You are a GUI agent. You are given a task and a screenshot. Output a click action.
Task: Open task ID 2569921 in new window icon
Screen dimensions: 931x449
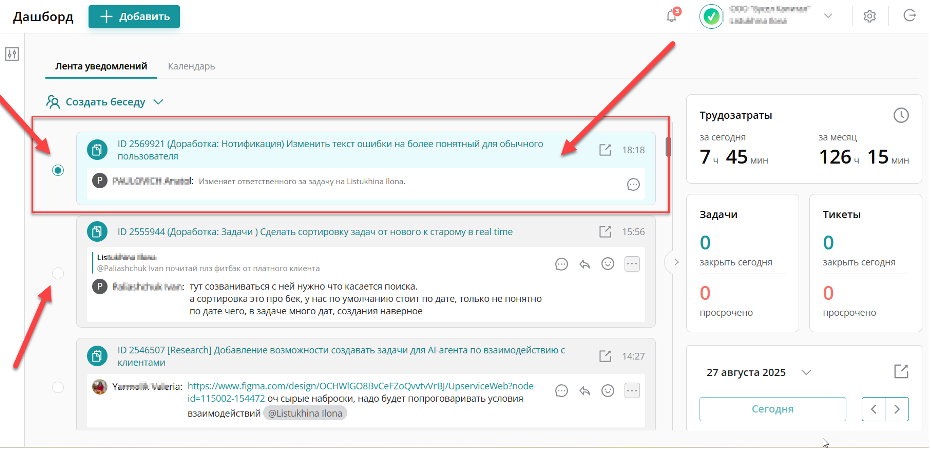coord(605,150)
